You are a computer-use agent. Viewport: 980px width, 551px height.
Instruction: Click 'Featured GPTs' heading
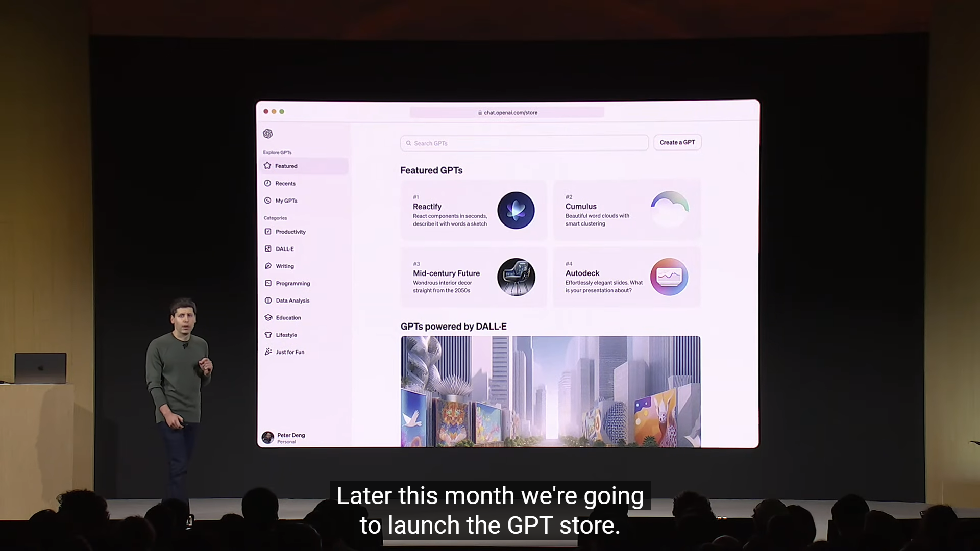[x=431, y=170]
